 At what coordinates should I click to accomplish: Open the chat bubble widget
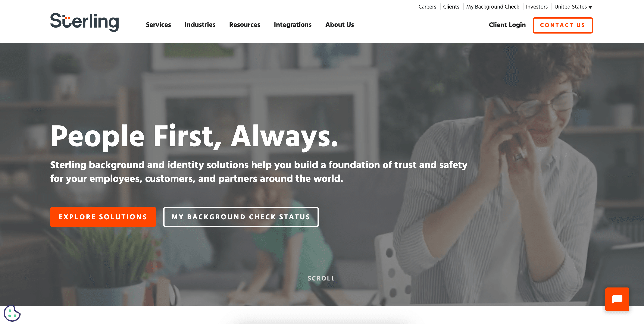coord(617,299)
